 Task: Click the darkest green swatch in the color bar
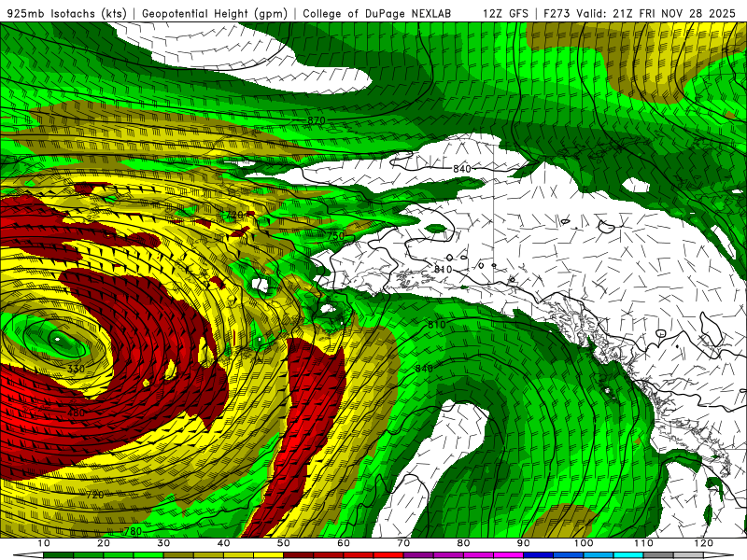click(x=58, y=555)
